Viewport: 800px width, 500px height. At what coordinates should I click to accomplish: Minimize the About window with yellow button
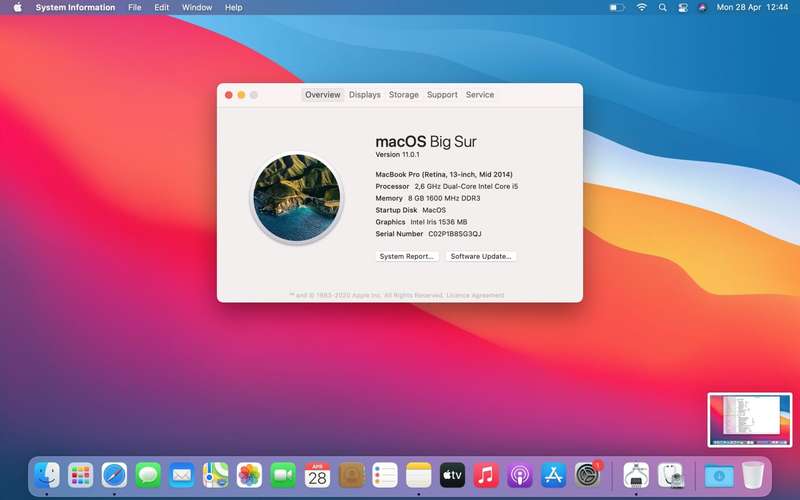(x=241, y=95)
